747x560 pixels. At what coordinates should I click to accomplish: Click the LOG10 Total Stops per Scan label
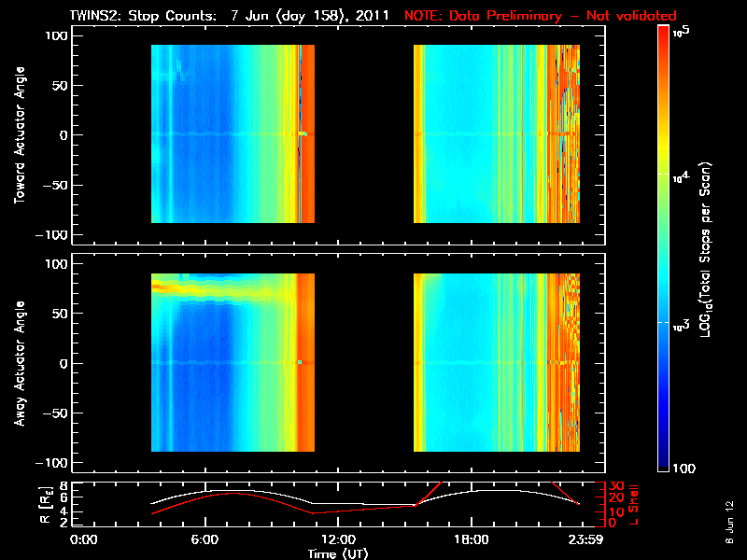(x=706, y=249)
